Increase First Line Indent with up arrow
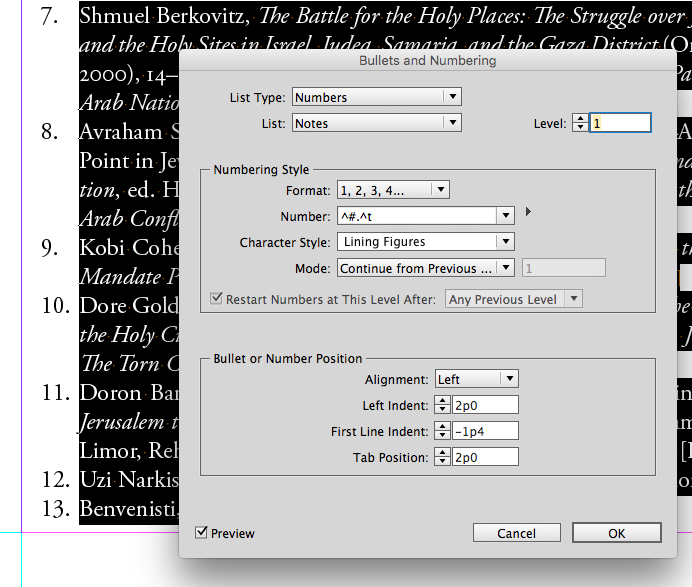 442,427
